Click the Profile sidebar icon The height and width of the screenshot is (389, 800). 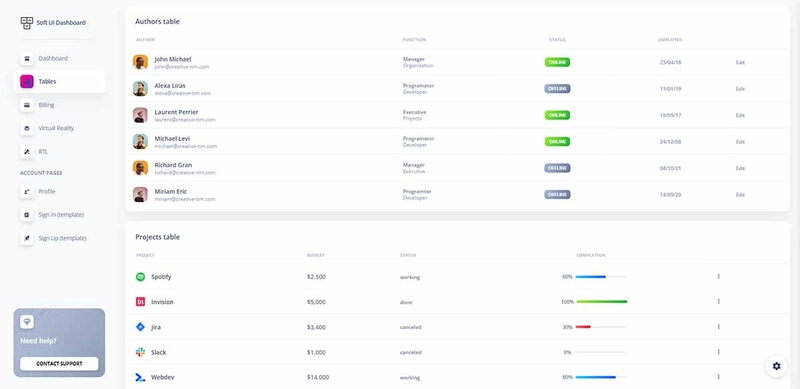pyautogui.click(x=27, y=191)
